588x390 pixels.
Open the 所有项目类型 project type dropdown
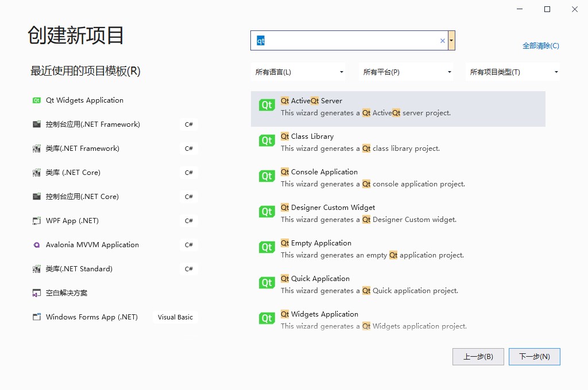coord(513,72)
